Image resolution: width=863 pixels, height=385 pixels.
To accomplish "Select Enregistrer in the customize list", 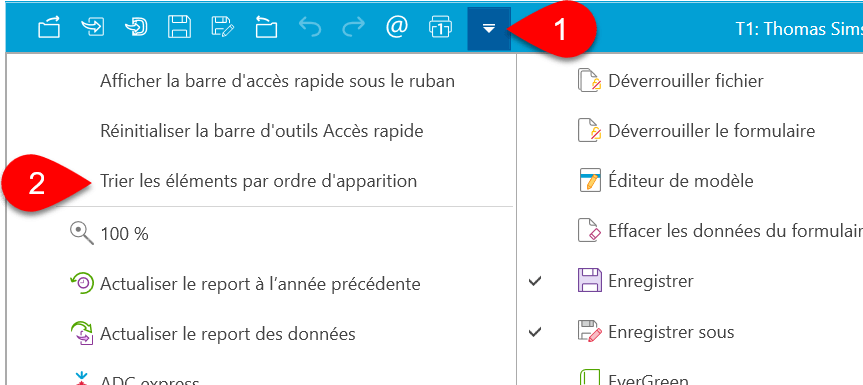I will click(x=651, y=282).
